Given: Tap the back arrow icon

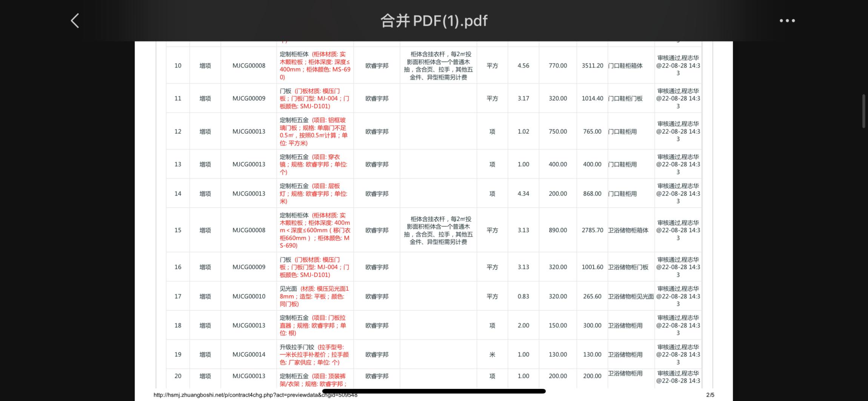Looking at the screenshot, I should pyautogui.click(x=75, y=21).
